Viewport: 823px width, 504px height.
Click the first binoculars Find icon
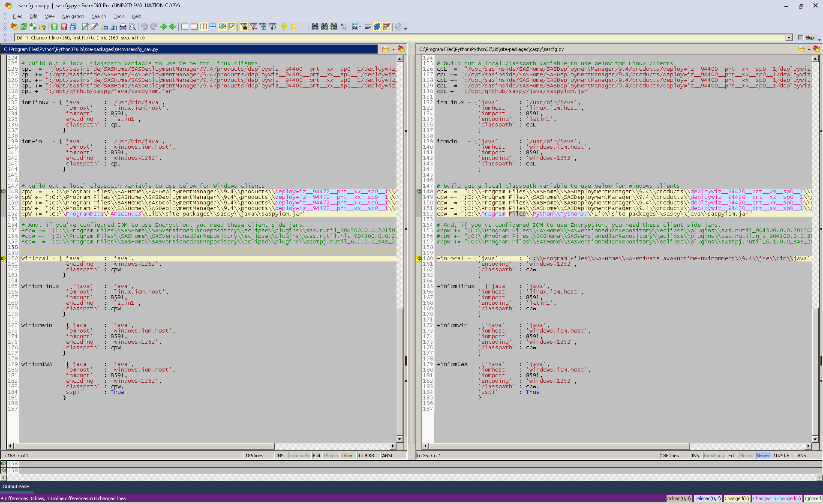[x=315, y=27]
